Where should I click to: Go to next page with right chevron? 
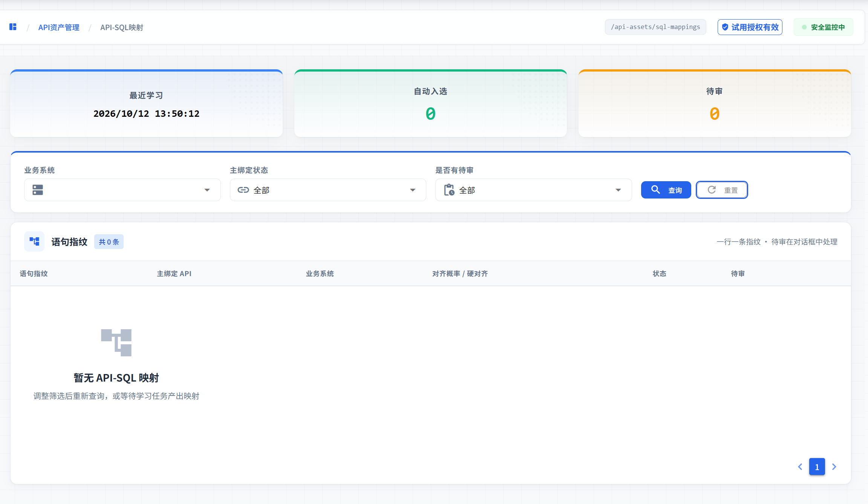click(x=834, y=467)
